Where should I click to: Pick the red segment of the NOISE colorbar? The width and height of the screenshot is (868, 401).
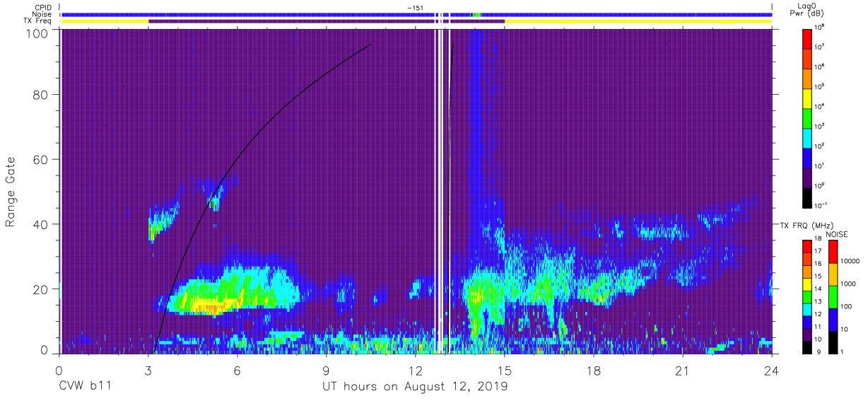pyautogui.click(x=833, y=252)
